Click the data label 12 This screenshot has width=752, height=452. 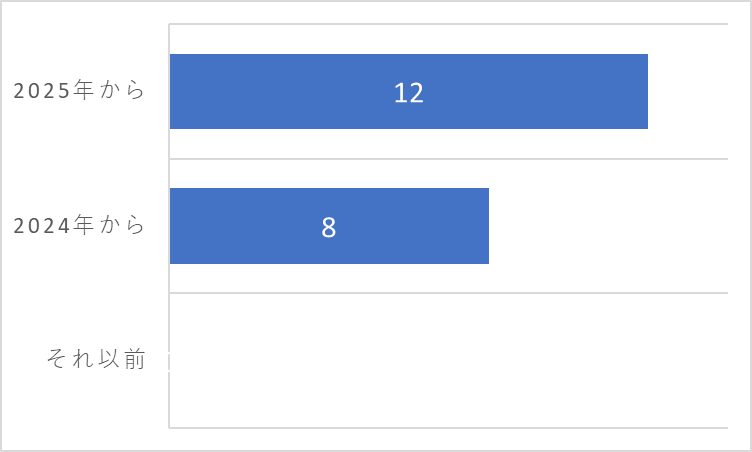pos(409,93)
